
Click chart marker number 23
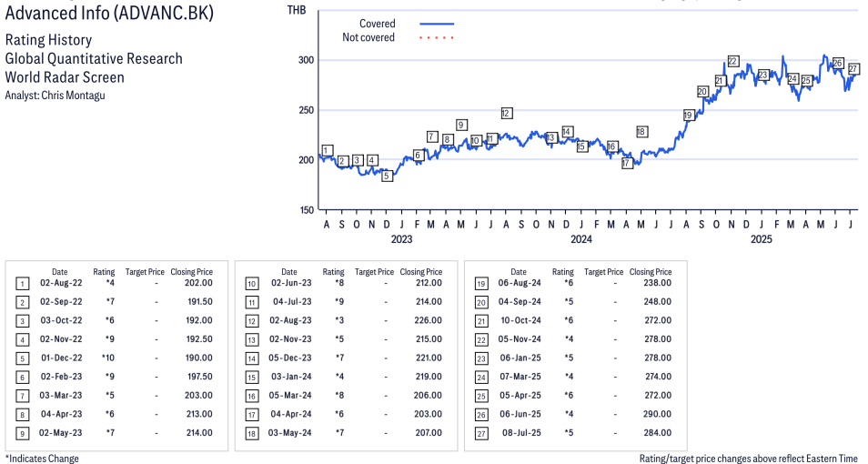click(762, 75)
